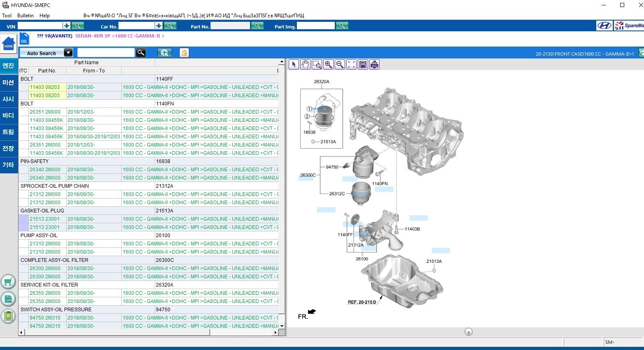Switch to the 트림 category tab
The width and height of the screenshot is (644, 350).
[x=9, y=132]
